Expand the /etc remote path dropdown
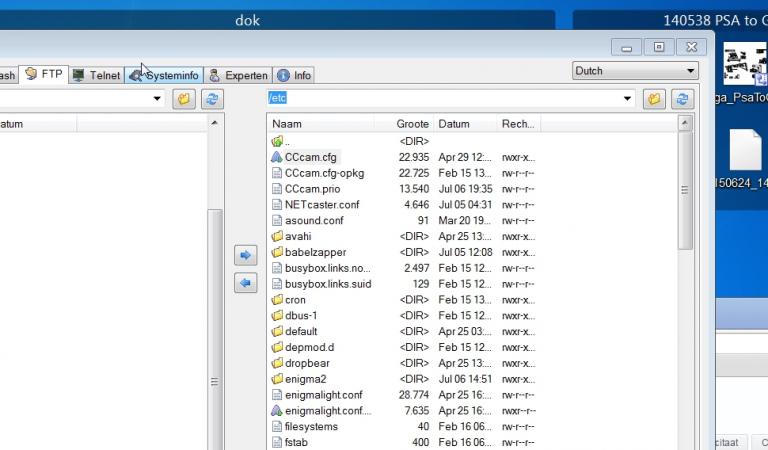The width and height of the screenshot is (768, 450). 628,99
